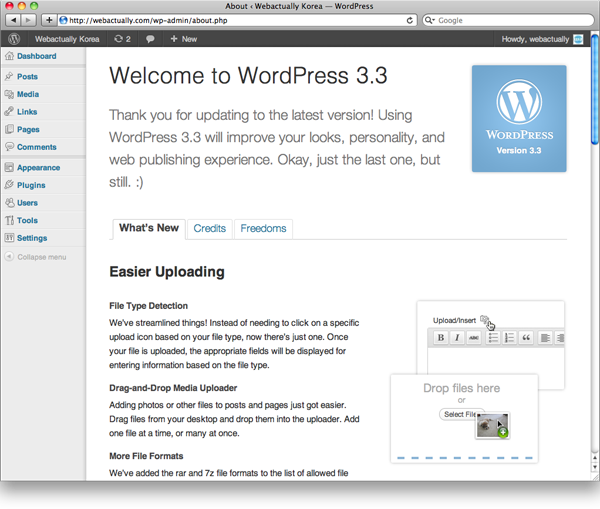This screenshot has height=509, width=600.
Task: Click the Posts pushpin icon
Action: pyautogui.click(x=9, y=76)
